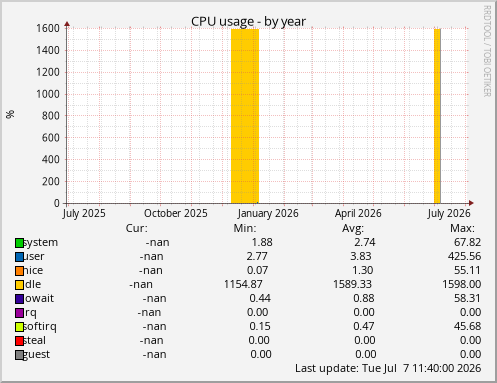Click the blue user legend swatch
Viewport: 497px width, 383px height.
pyautogui.click(x=19, y=257)
